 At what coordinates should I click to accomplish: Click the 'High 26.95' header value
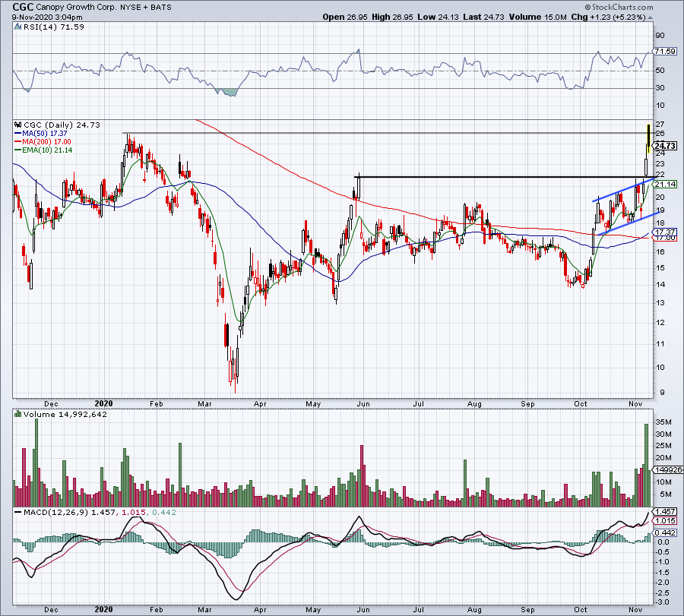392,17
